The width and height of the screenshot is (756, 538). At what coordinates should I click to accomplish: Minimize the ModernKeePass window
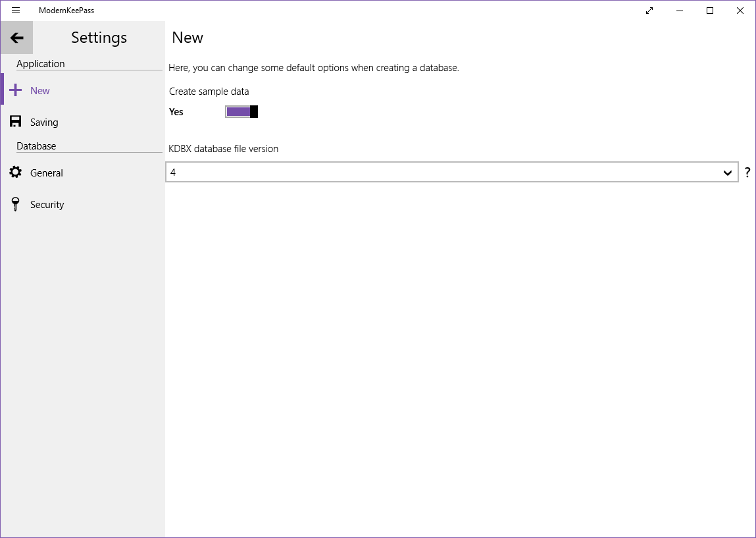(680, 11)
